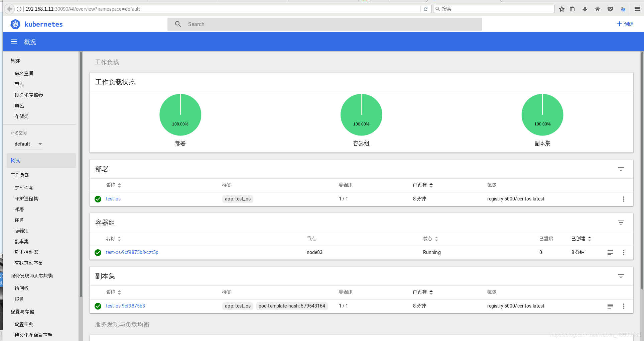Reload the page with browser refresh icon
The width and height of the screenshot is (644, 341).
(x=426, y=9)
